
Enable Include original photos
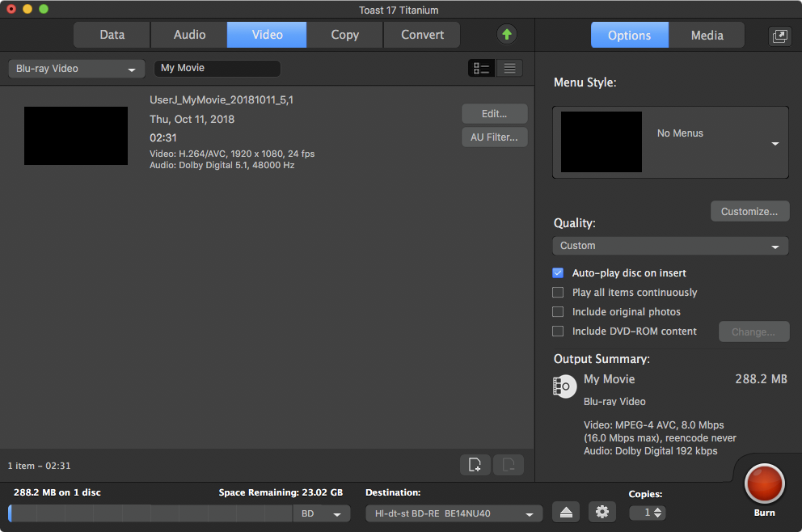558,311
